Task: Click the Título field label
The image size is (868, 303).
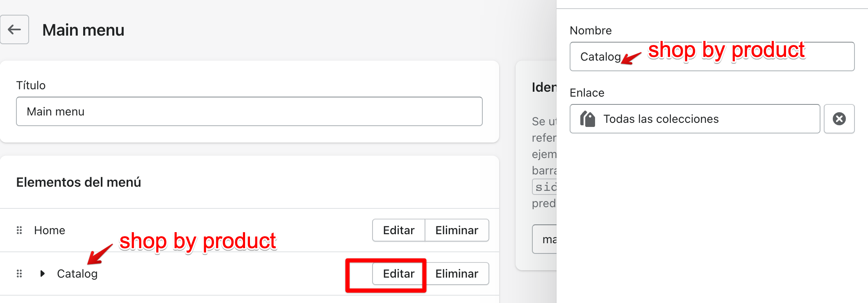Action: click(x=31, y=85)
